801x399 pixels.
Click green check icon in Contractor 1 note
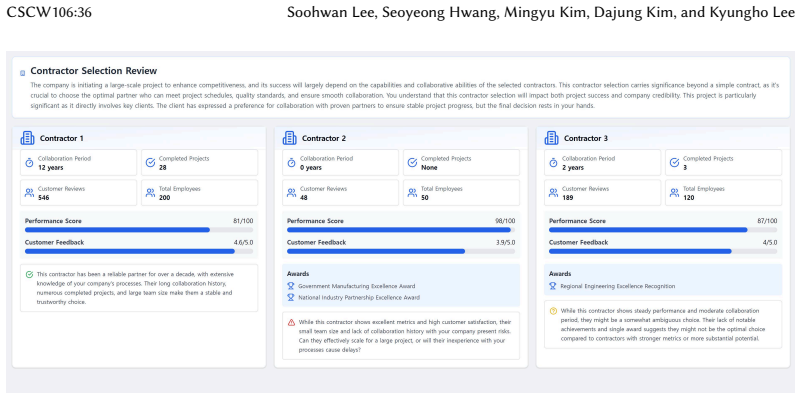[29, 274]
